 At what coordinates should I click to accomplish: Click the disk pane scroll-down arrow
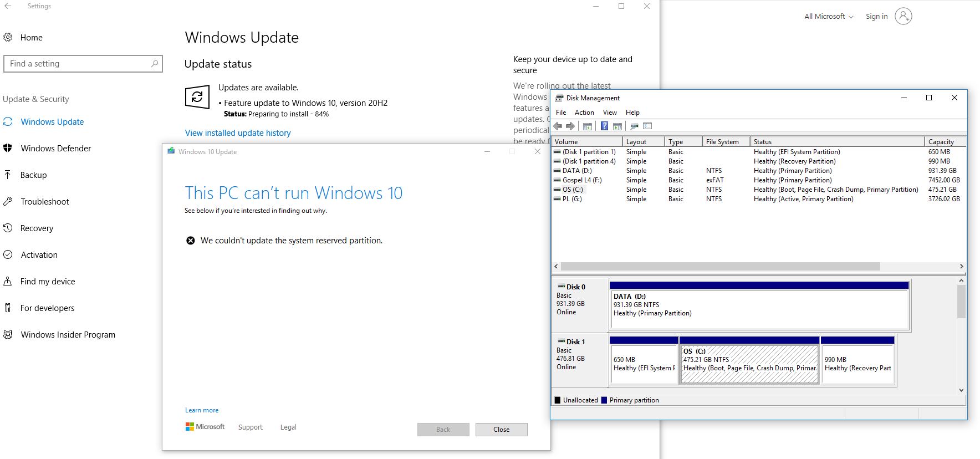[961, 390]
